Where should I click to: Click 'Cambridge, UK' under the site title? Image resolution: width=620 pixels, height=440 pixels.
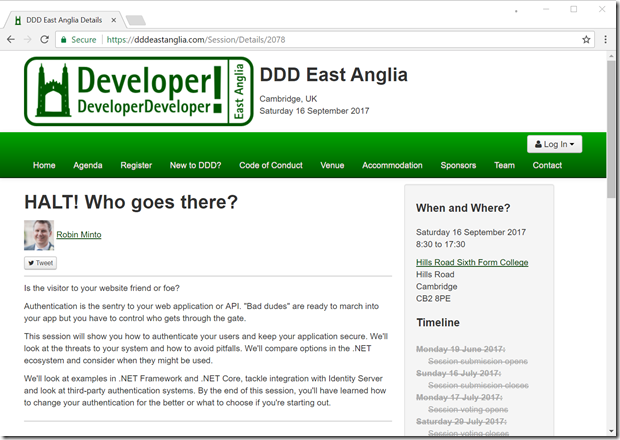[x=288, y=99]
